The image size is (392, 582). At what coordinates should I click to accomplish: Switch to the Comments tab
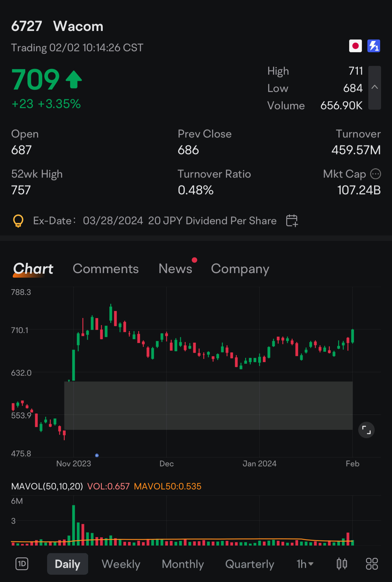tap(106, 269)
